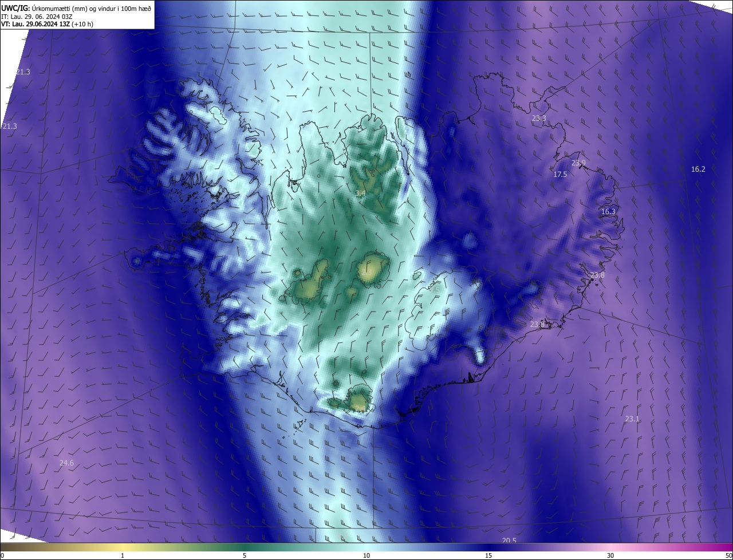The image size is (733, 560).
Task: Click the 16.2 value over the sea
Action: (698, 169)
